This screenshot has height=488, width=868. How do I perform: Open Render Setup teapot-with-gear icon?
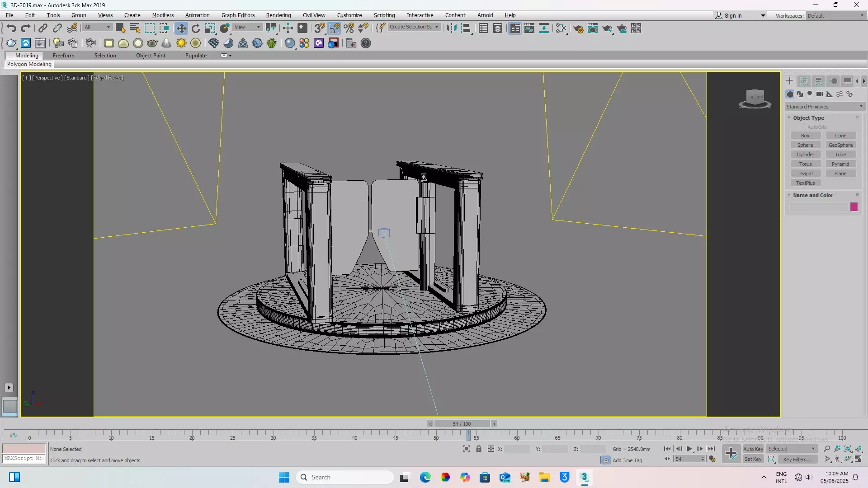tap(578, 28)
